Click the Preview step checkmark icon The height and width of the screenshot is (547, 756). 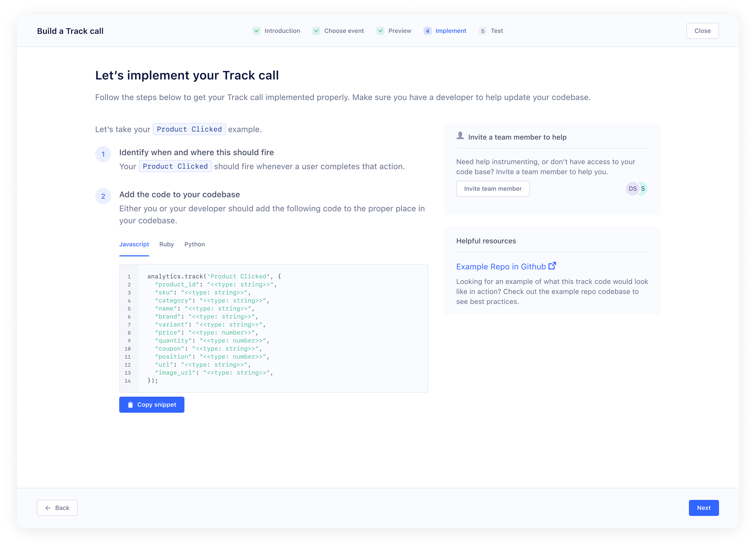click(380, 31)
